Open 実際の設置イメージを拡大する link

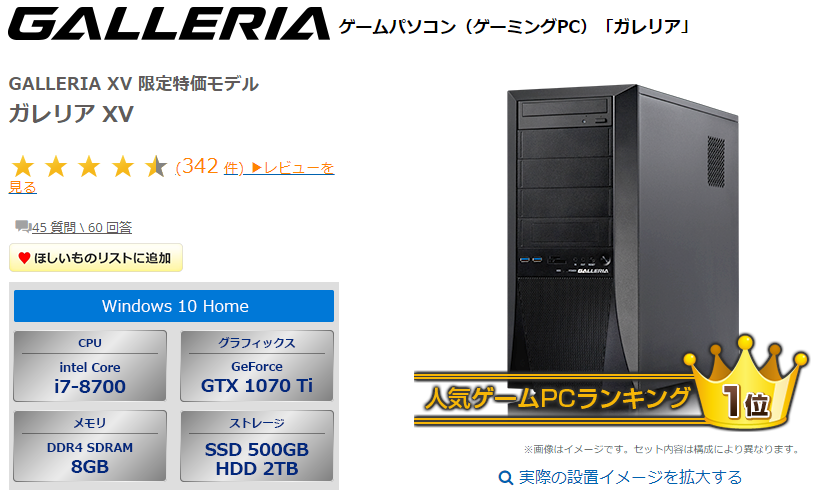[630, 477]
